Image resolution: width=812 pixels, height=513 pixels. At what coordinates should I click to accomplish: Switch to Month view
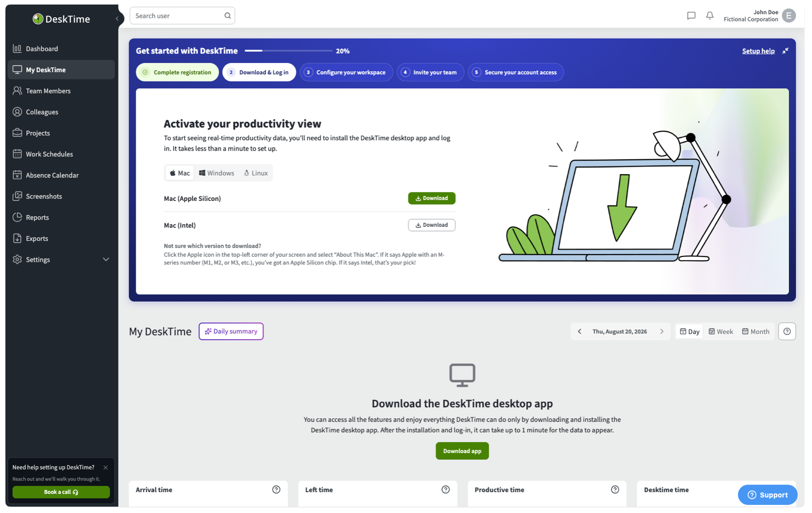point(756,332)
